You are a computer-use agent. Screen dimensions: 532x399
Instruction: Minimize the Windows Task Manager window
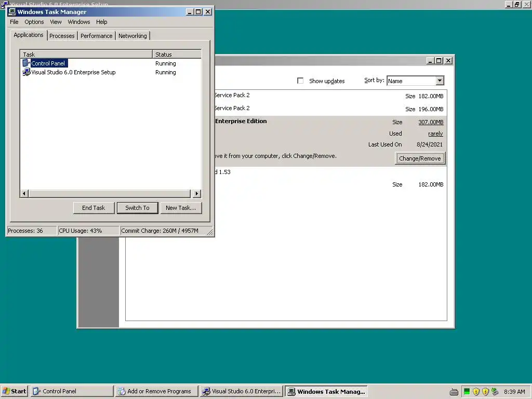tap(190, 12)
